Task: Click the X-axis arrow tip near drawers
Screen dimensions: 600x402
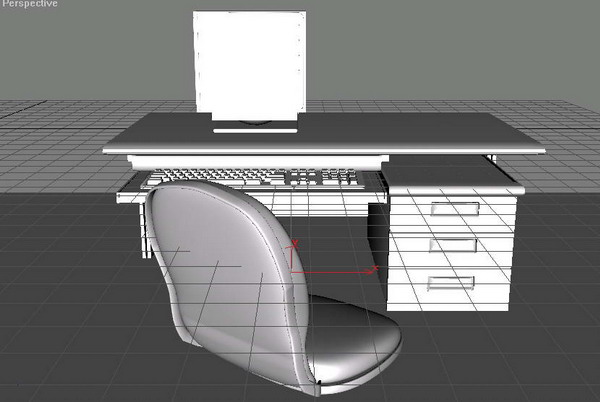Action: [x=373, y=270]
